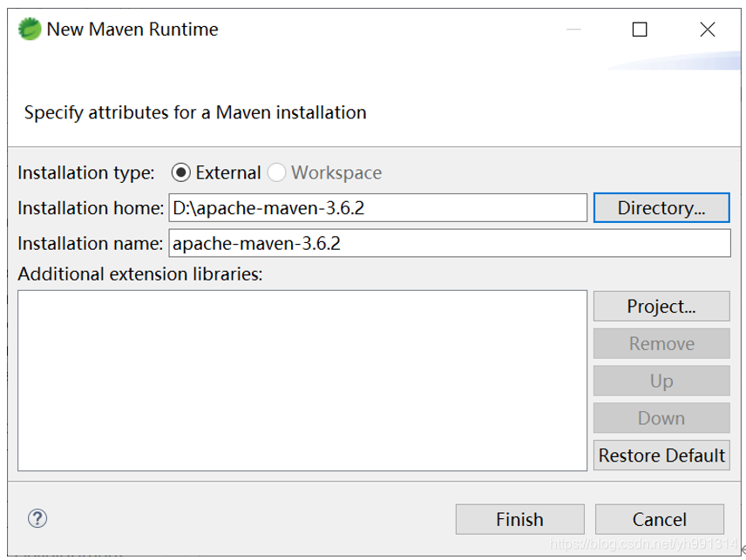The height and width of the screenshot is (560, 746).
Task: Browse with the Directory... button
Action: click(x=661, y=208)
